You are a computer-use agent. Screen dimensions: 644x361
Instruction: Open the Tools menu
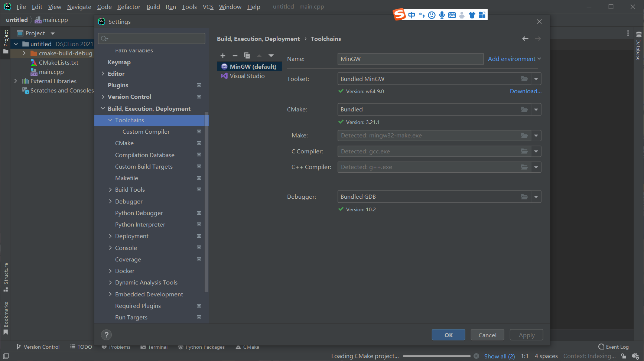[x=189, y=7]
